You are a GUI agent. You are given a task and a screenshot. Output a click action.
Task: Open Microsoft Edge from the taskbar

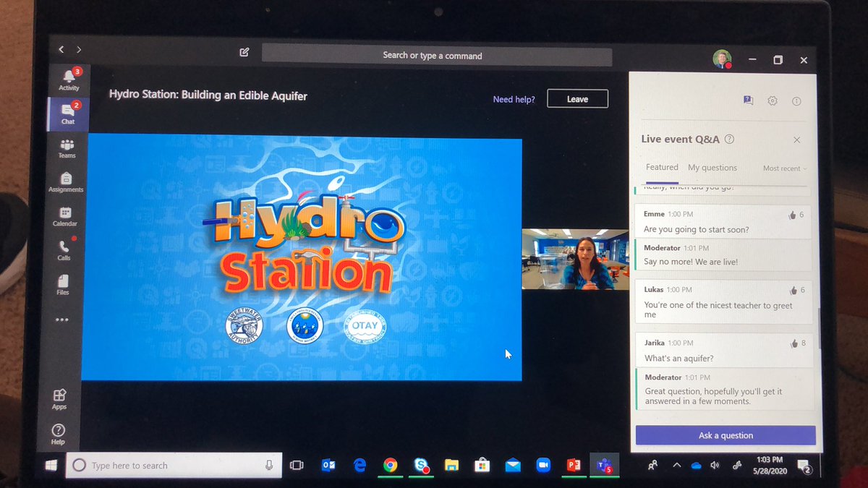point(359,466)
